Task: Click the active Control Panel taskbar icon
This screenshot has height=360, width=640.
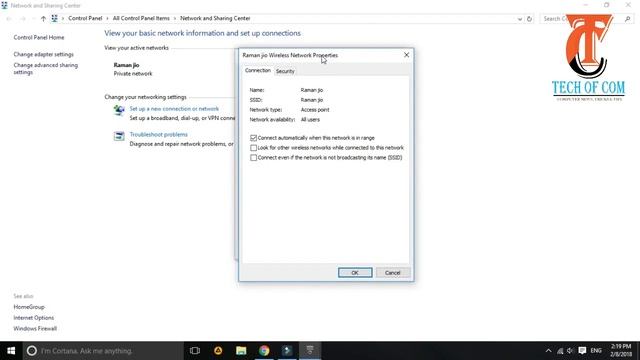Action: [310, 351]
